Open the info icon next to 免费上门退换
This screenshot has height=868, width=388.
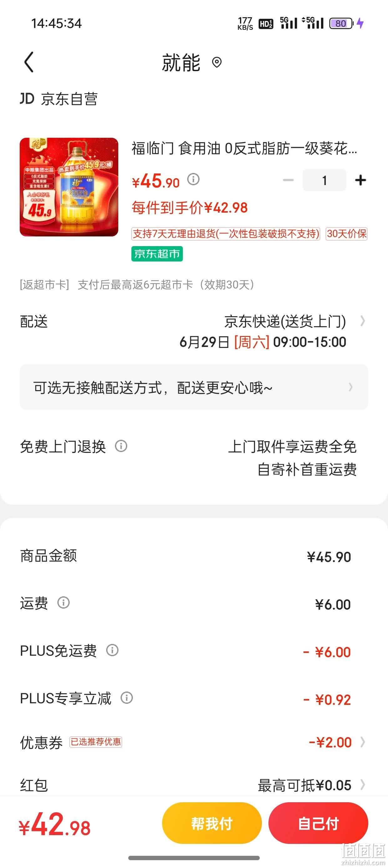(121, 446)
